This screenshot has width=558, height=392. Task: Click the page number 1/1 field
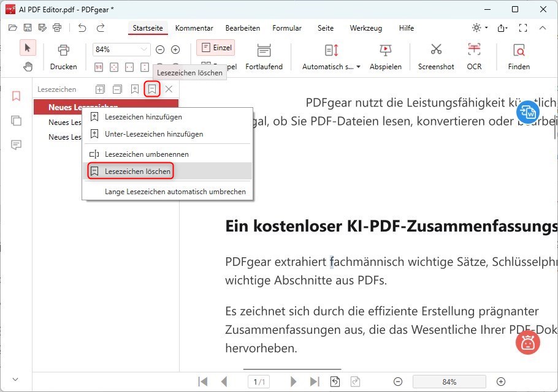[259, 382]
